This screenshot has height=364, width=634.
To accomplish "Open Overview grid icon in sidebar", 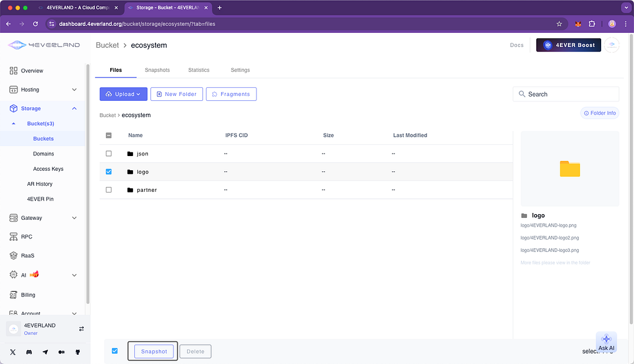I will 14,71.
